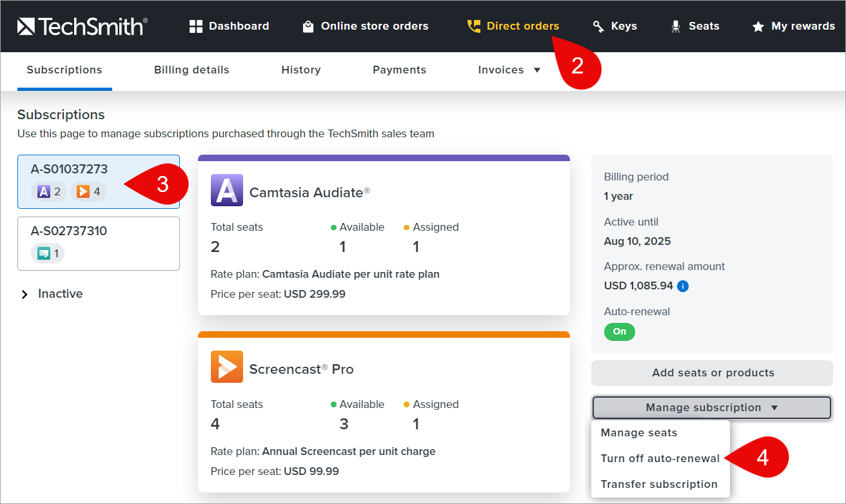
Task: Open Dashboard from the top navigation
Action: [x=229, y=26]
